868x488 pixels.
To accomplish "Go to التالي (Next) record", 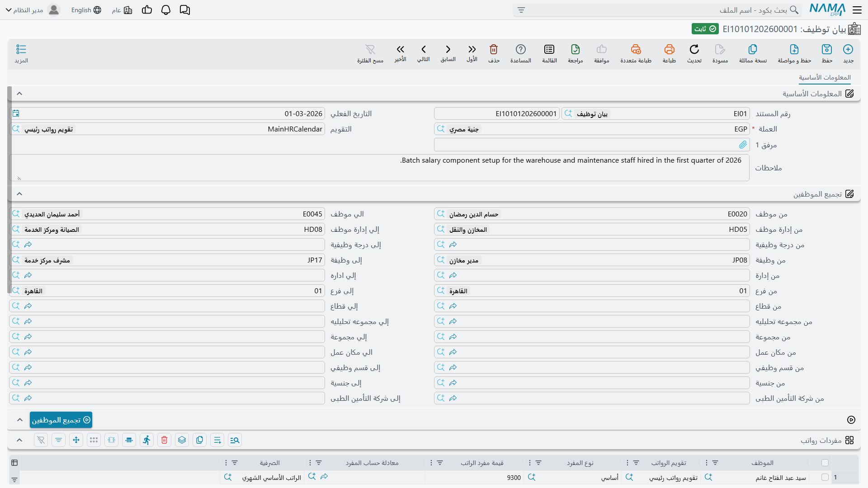I will 424,49.
